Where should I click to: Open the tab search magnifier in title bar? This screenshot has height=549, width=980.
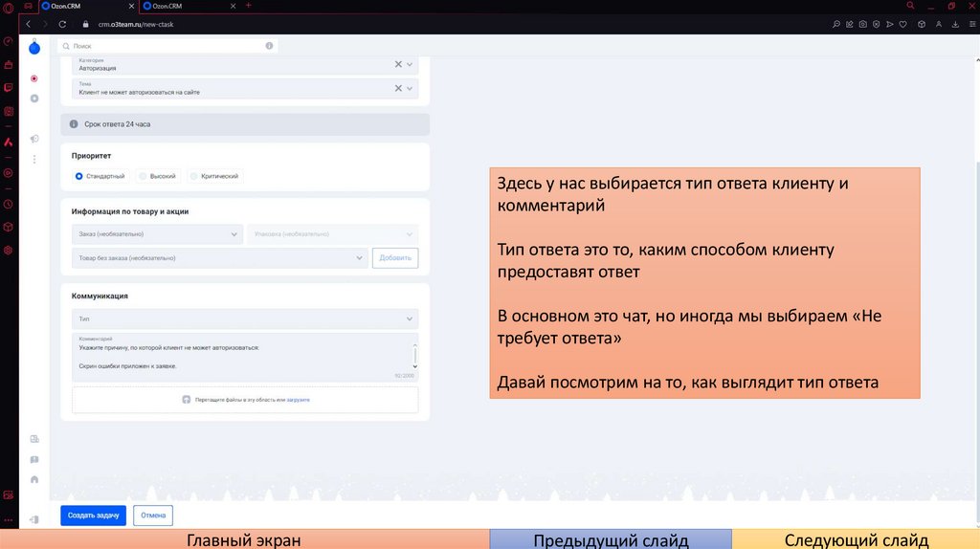tap(911, 6)
